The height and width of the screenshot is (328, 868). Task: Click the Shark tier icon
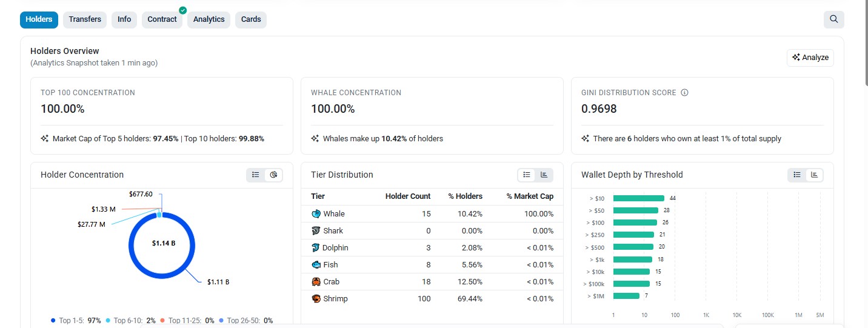pyautogui.click(x=315, y=230)
